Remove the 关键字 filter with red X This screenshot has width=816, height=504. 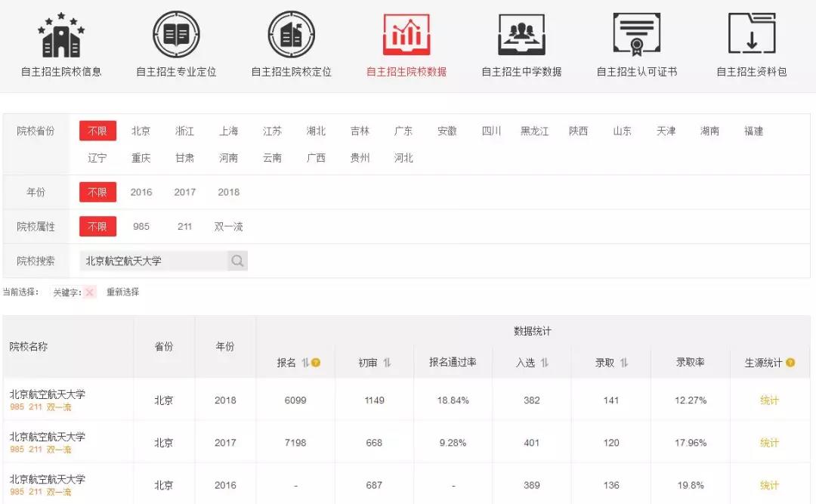(x=90, y=292)
